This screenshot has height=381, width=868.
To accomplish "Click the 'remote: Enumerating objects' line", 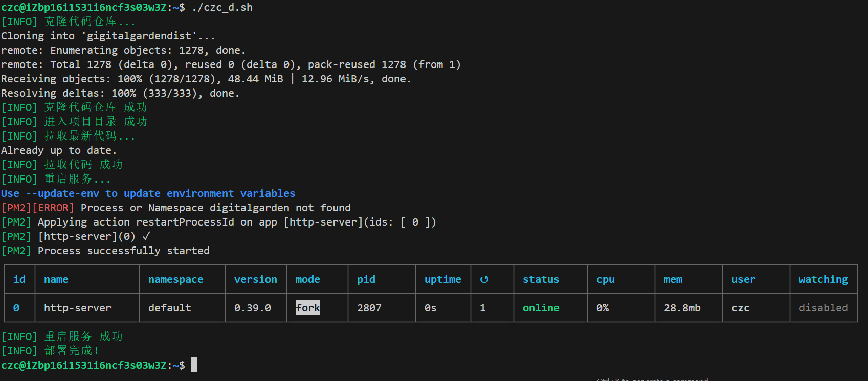I will tap(123, 50).
